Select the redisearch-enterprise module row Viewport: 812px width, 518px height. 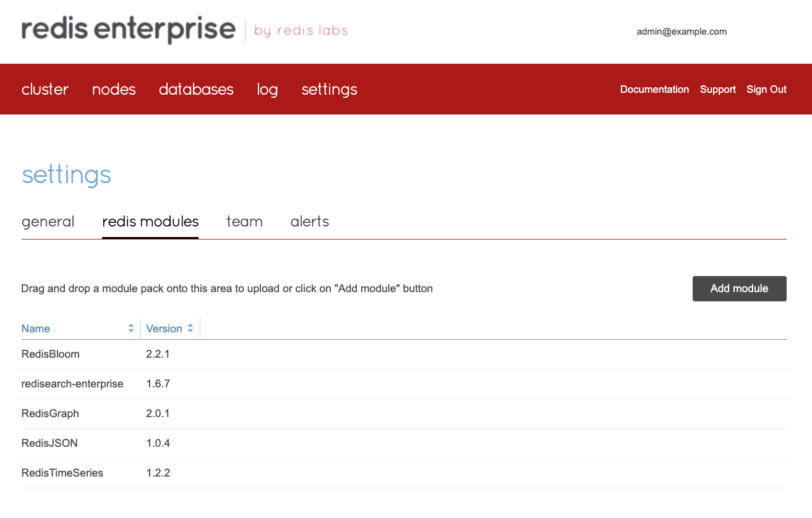72,384
